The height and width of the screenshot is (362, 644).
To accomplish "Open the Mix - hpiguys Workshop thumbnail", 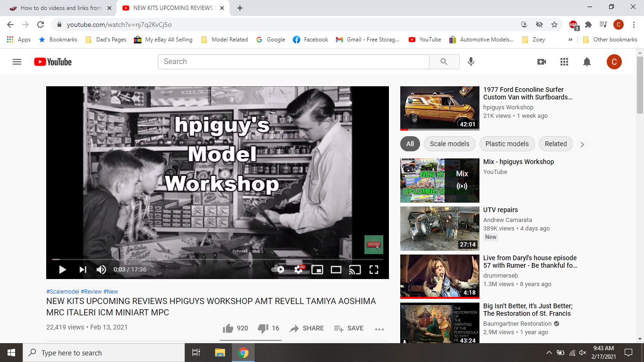I will point(440,181).
